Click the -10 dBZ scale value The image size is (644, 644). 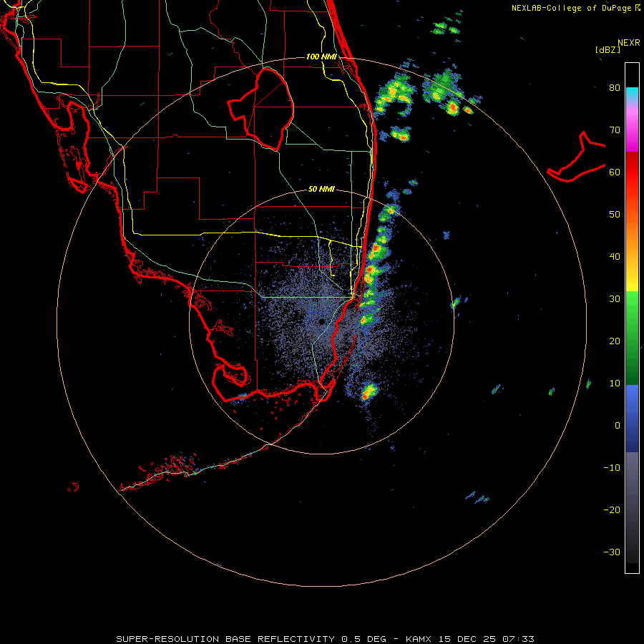[612, 468]
